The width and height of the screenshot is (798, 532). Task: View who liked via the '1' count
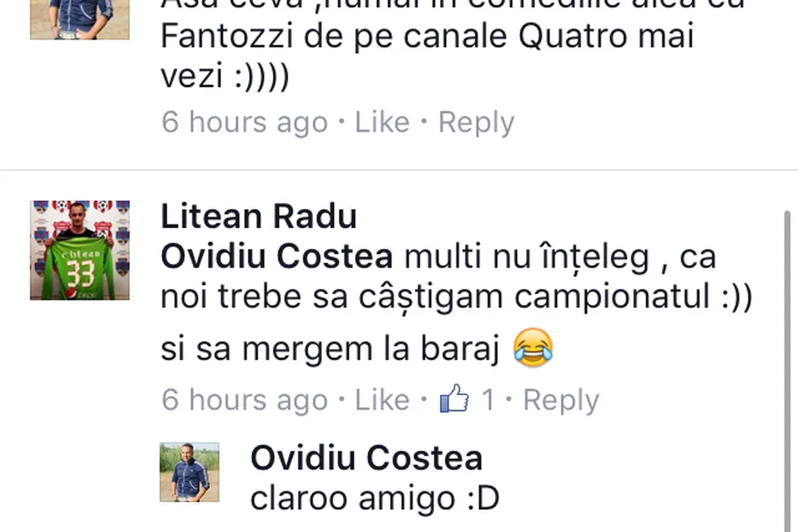[x=488, y=400]
